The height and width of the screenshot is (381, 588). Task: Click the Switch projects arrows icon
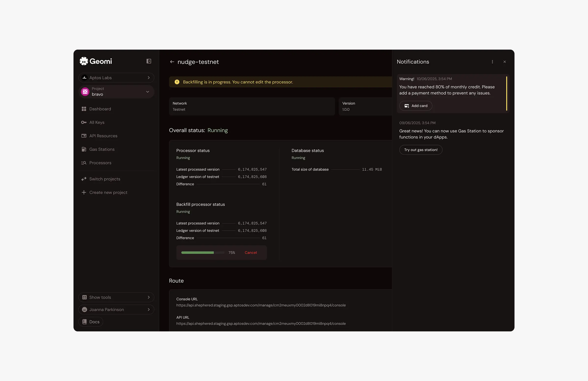point(84,179)
